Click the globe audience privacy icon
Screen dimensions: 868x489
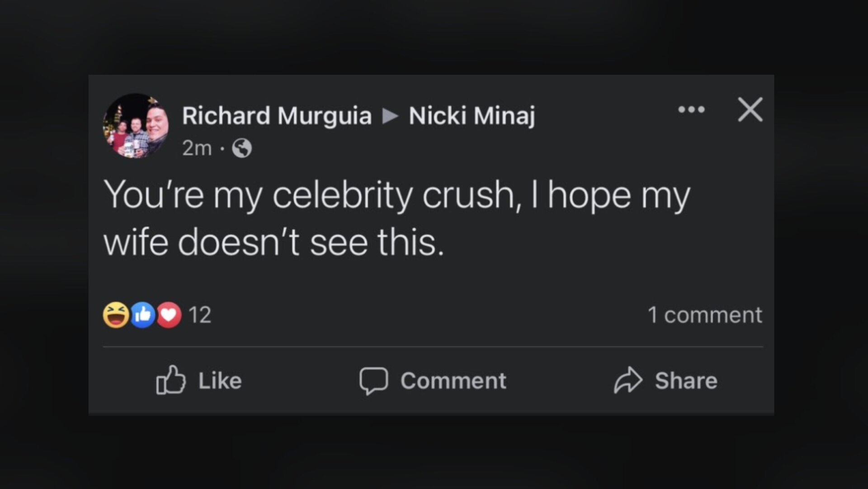[x=243, y=147]
